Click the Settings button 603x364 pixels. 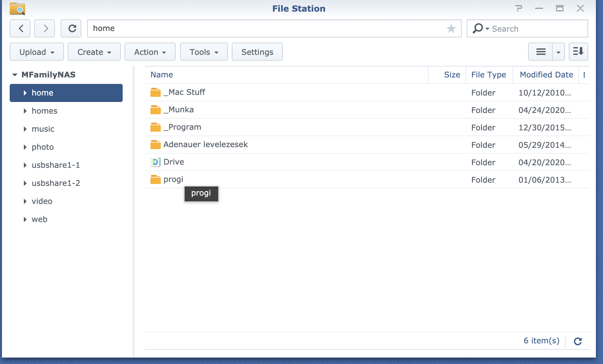pyautogui.click(x=257, y=52)
